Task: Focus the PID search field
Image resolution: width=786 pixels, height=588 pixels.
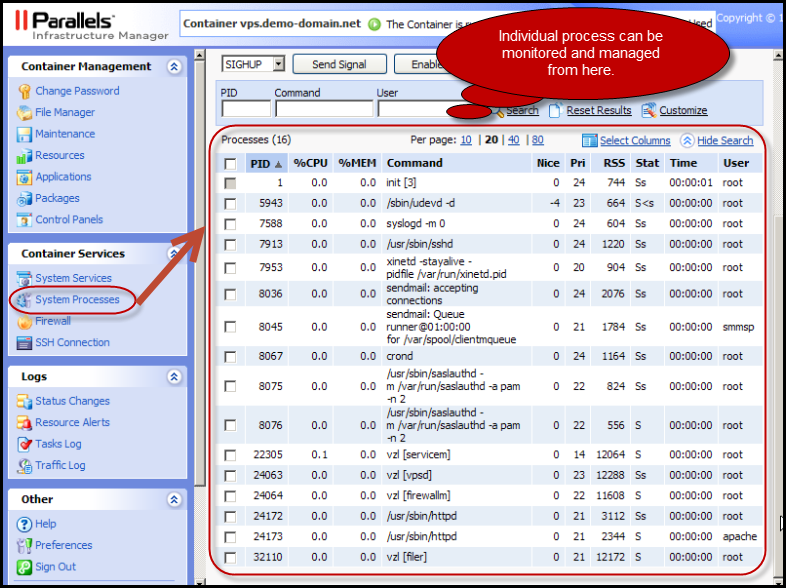Action: point(246,109)
